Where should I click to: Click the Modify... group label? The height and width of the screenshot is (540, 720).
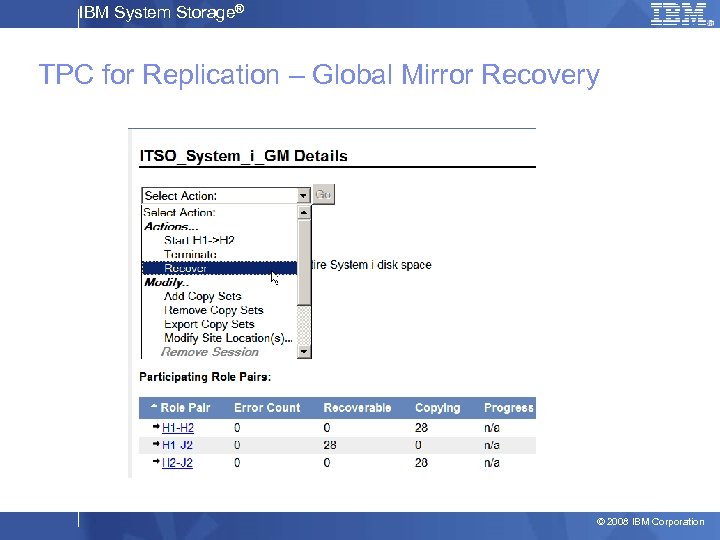[167, 282]
